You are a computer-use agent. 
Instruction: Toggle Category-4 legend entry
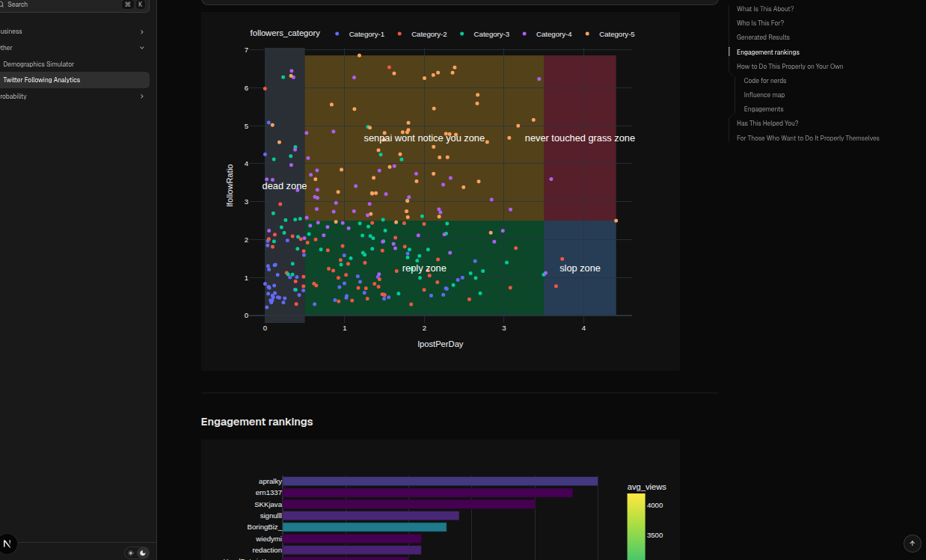[x=548, y=34]
